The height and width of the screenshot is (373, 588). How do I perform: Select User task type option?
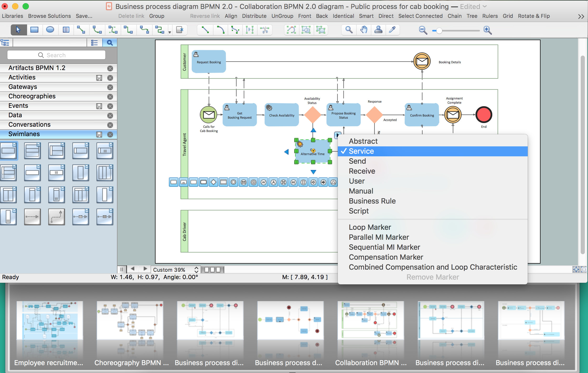(356, 181)
